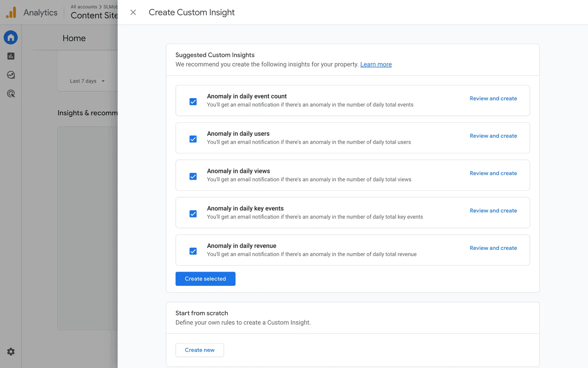Click the Create selected button
Viewport: 588px width, 368px height.
[205, 279]
